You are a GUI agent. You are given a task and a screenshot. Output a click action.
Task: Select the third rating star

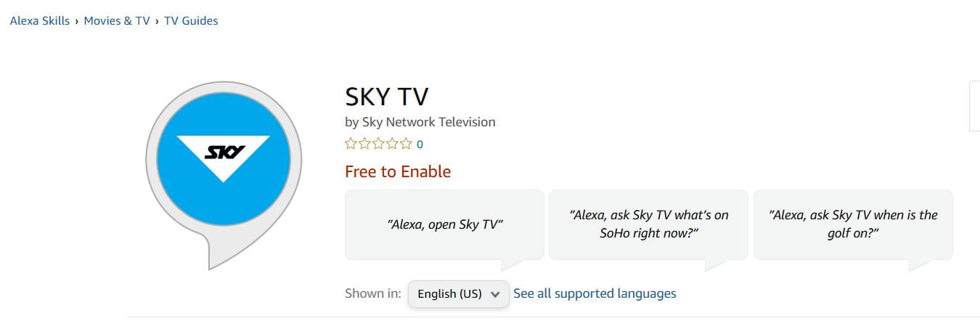coord(379,144)
